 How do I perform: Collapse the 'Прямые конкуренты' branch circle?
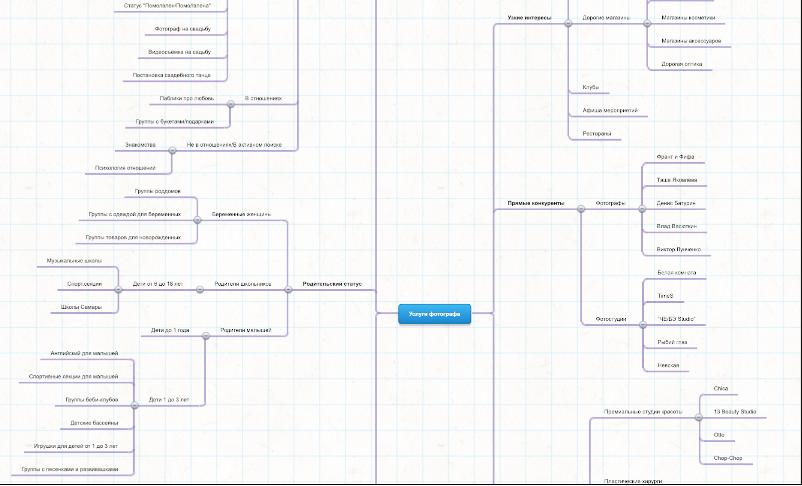click(x=581, y=210)
